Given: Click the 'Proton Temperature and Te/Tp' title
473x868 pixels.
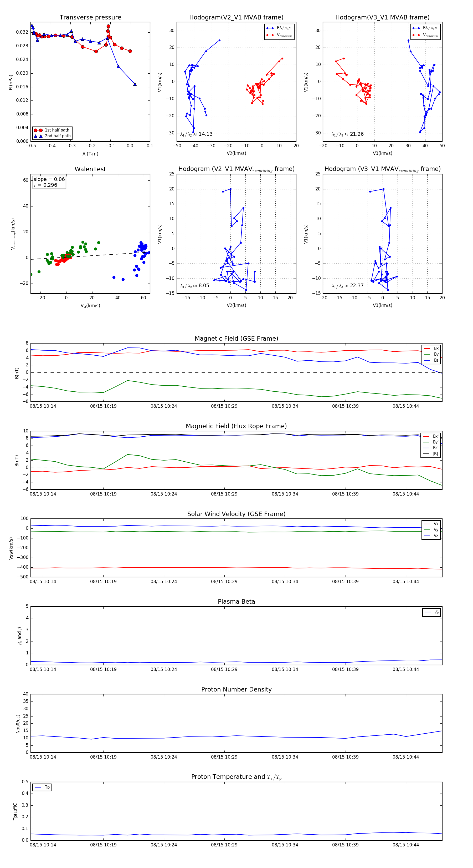Looking at the screenshot, I should [236, 777].
